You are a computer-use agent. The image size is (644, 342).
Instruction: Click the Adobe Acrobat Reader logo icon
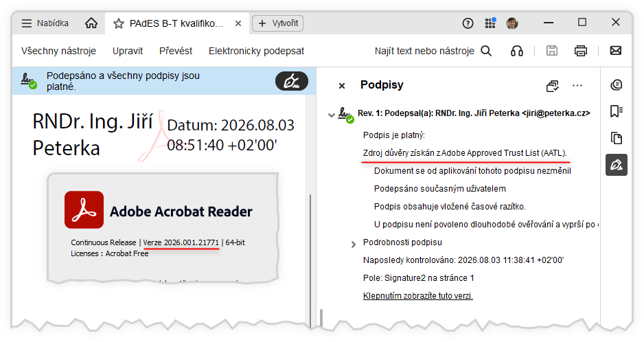84,209
